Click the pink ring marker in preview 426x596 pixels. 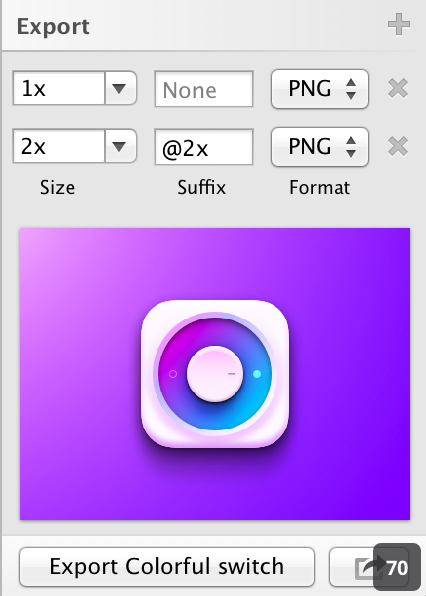173,374
